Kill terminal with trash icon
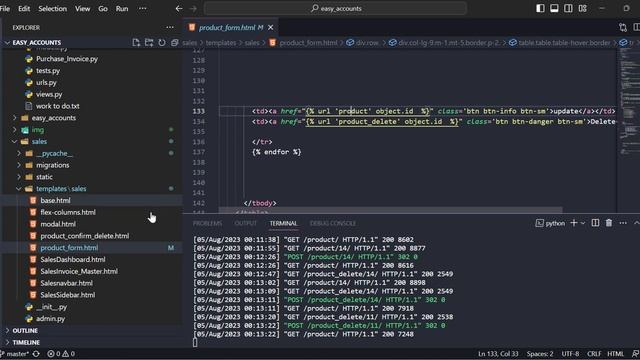 tap(609, 223)
